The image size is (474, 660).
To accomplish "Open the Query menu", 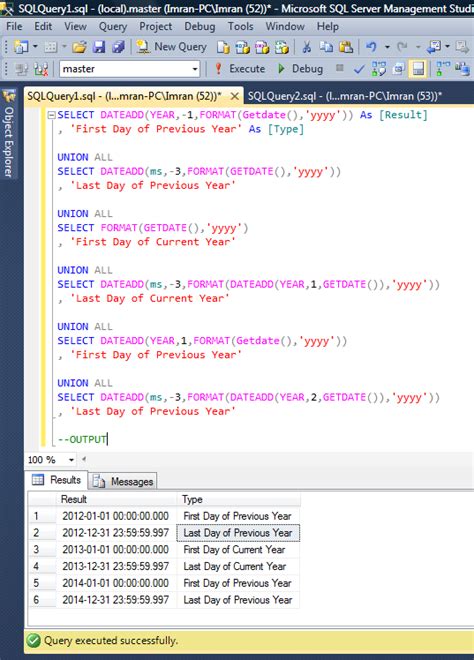I will (112, 27).
